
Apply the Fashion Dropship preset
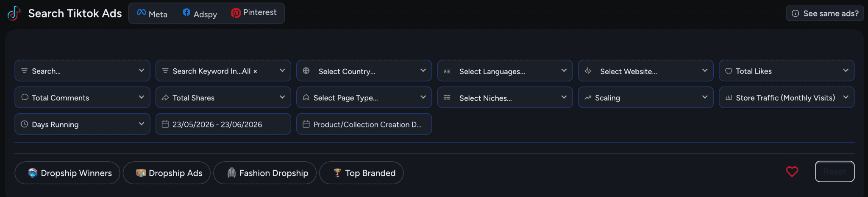tap(265, 173)
